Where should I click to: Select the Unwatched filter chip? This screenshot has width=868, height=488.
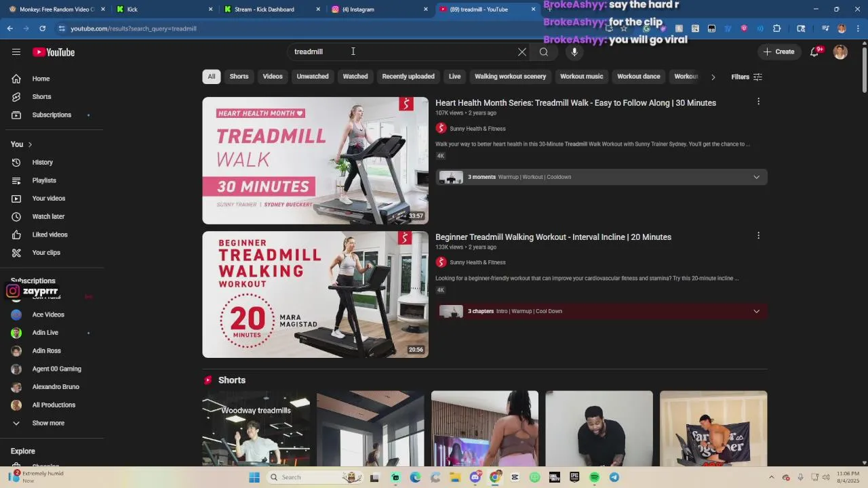click(x=313, y=77)
